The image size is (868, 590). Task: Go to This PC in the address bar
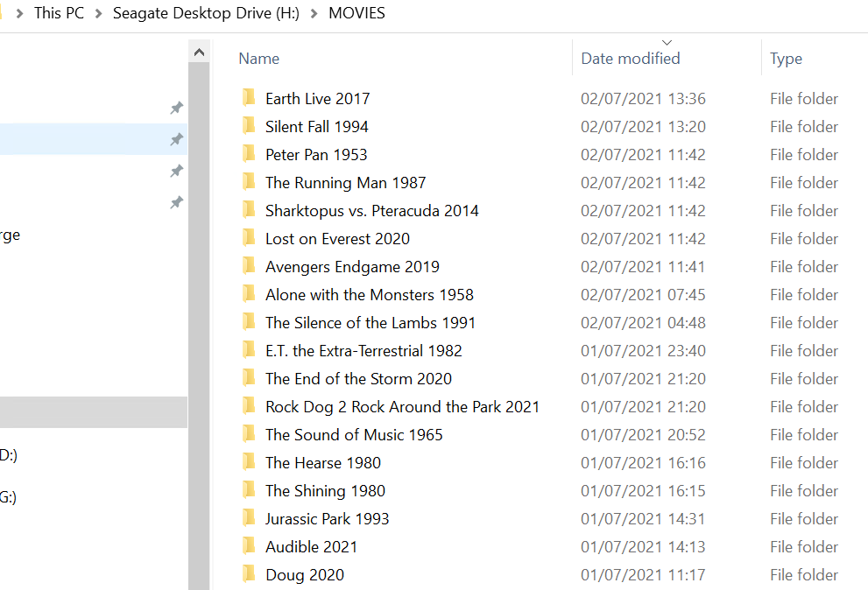[60, 13]
